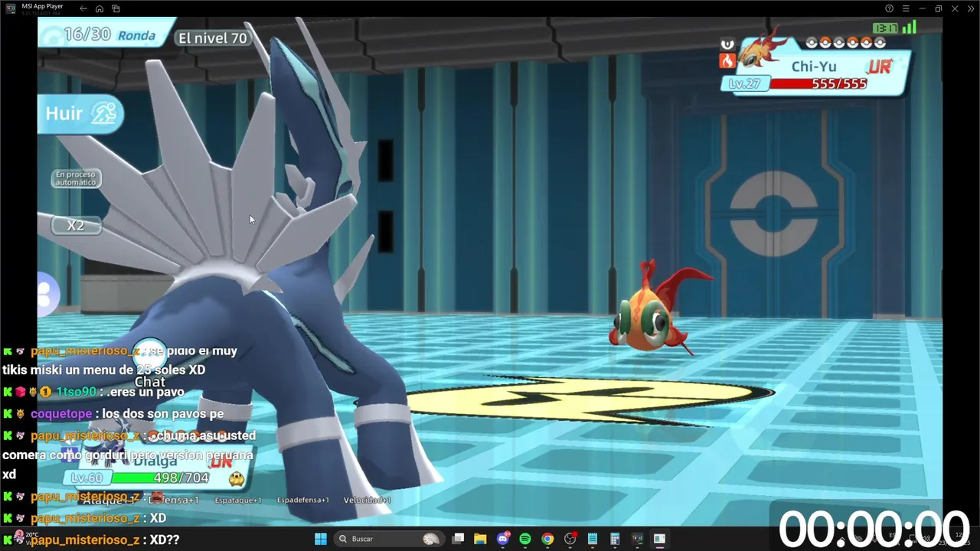Image resolution: width=980 pixels, height=551 pixels.
Task: Click the Huir flee button
Action: (80, 114)
